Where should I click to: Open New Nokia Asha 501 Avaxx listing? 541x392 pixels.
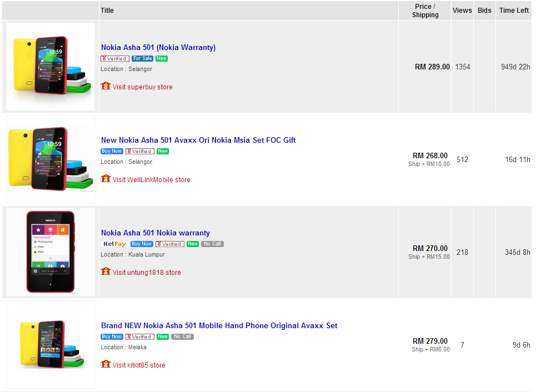198,140
